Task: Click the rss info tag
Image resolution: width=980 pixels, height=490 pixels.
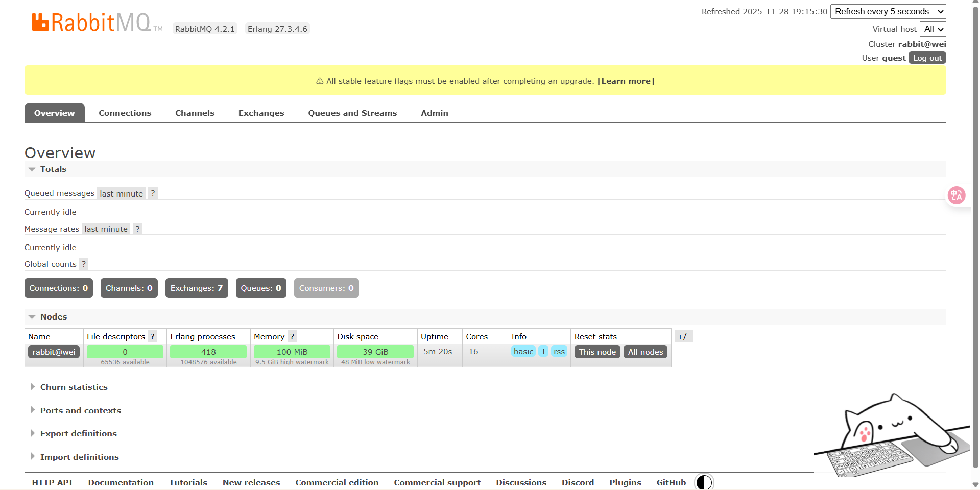Action: tap(559, 351)
